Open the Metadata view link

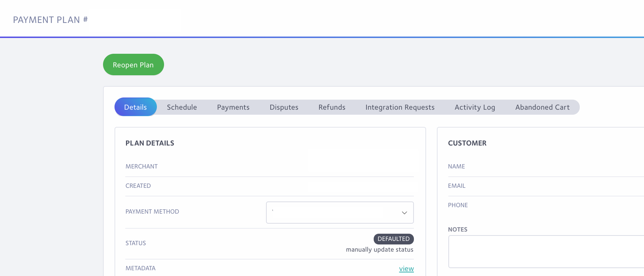pyautogui.click(x=406, y=268)
